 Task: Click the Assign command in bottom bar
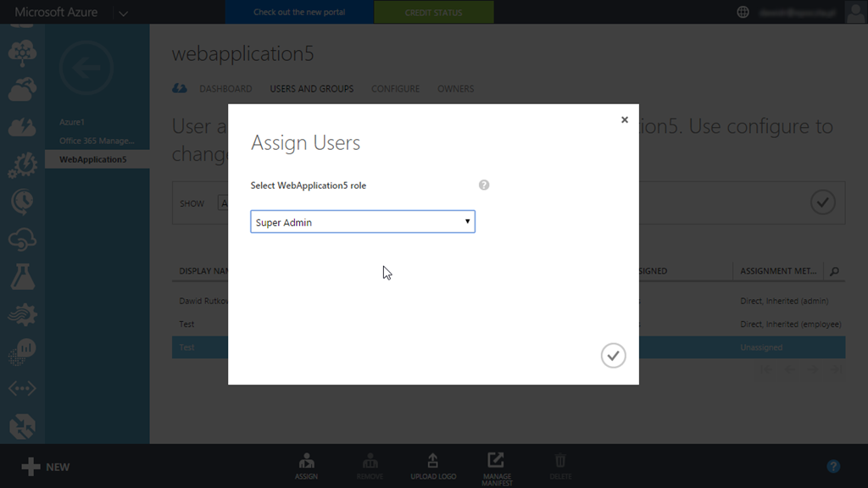point(306,466)
